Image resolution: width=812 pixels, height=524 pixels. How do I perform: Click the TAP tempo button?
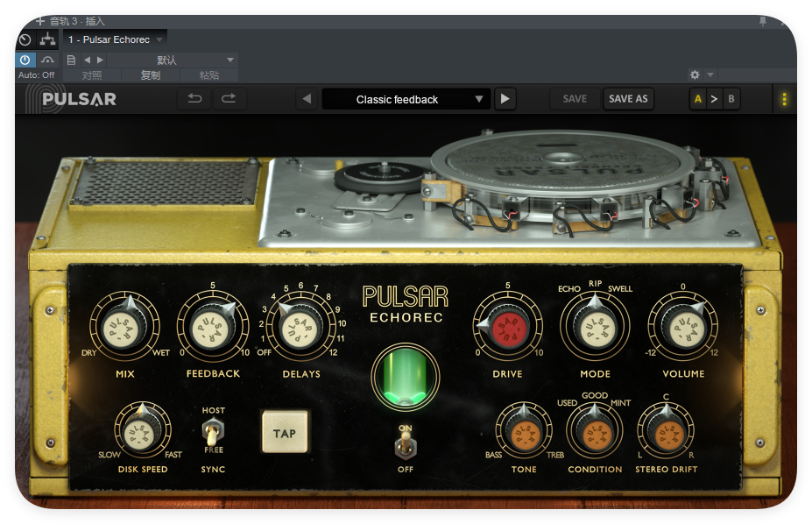coord(285,432)
